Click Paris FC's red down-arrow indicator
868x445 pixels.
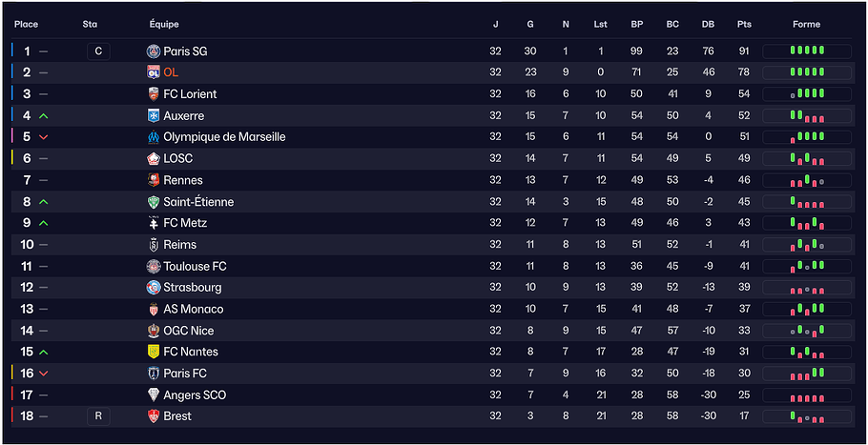coord(44,374)
